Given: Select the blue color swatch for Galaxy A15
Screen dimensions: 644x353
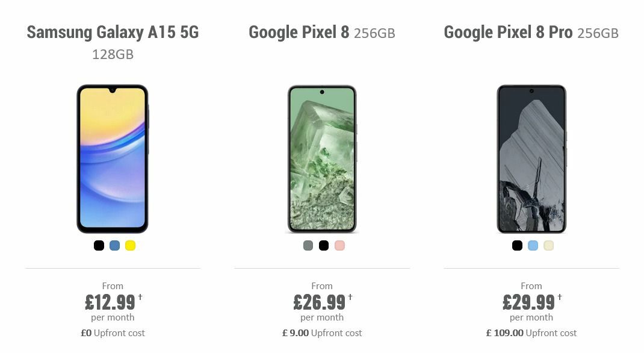Looking at the screenshot, I should tap(114, 246).
